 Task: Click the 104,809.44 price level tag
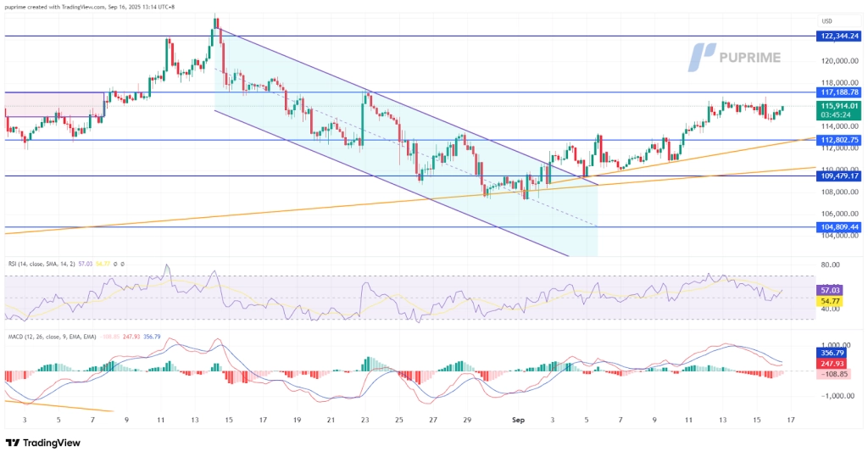(839, 227)
